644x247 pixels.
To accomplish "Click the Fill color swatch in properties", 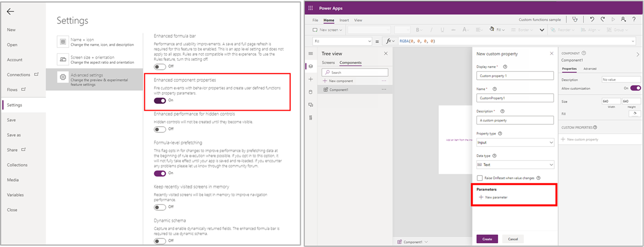I will coord(634,113).
